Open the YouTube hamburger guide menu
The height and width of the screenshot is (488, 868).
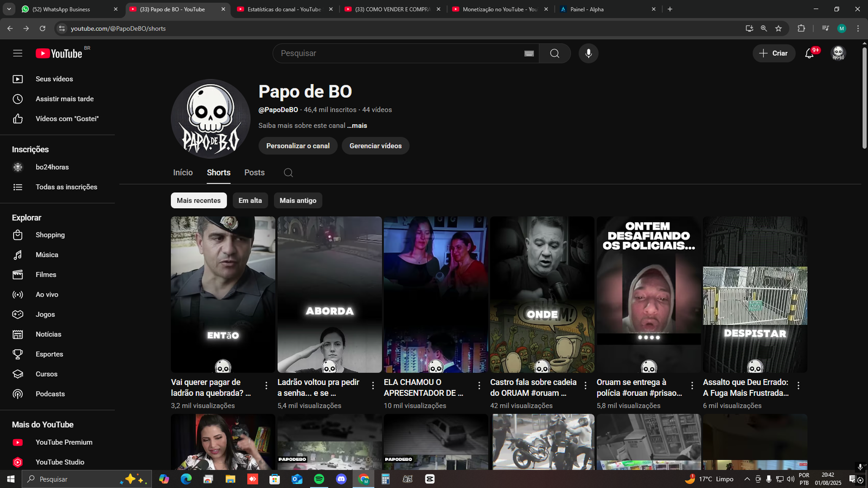tap(18, 53)
